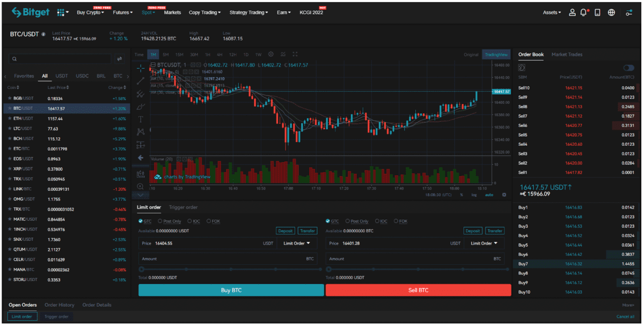Open the notifications bell icon
Image resolution: width=644 pixels, height=327 pixels.
584,12
